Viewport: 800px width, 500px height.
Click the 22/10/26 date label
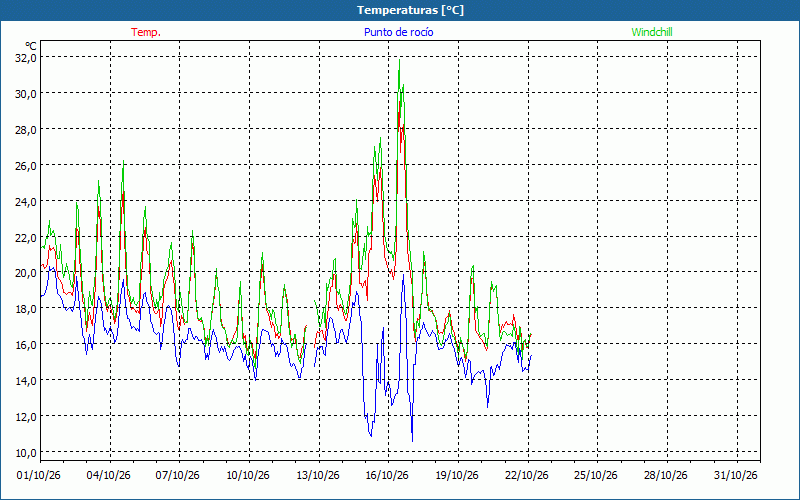coord(527,475)
